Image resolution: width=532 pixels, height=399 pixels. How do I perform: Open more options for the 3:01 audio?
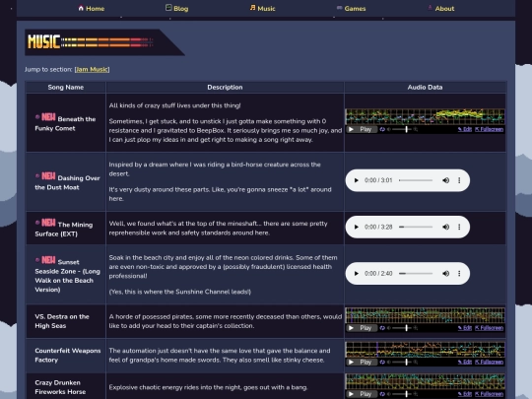click(x=459, y=180)
